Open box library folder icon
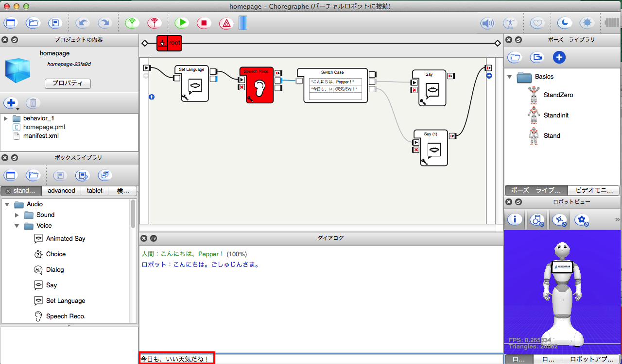This screenshot has height=364, width=622. coord(33,175)
